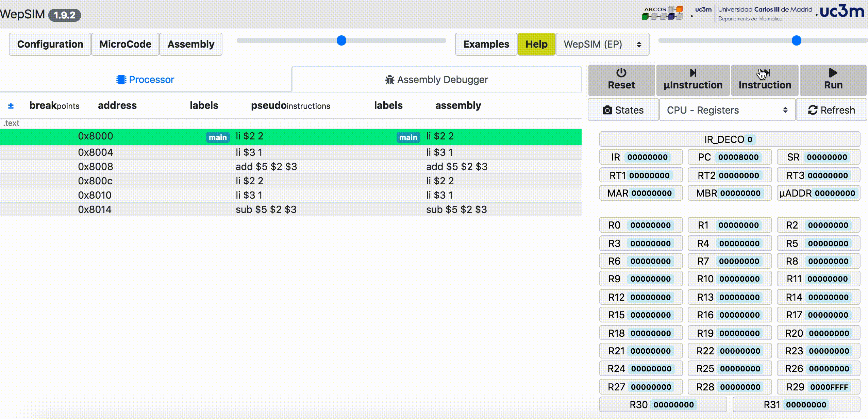This screenshot has height=419, width=868.
Task: Click the States camera icon
Action: point(607,110)
